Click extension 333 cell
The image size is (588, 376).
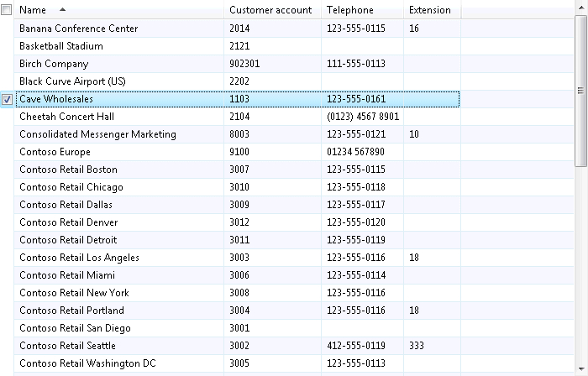point(433,345)
